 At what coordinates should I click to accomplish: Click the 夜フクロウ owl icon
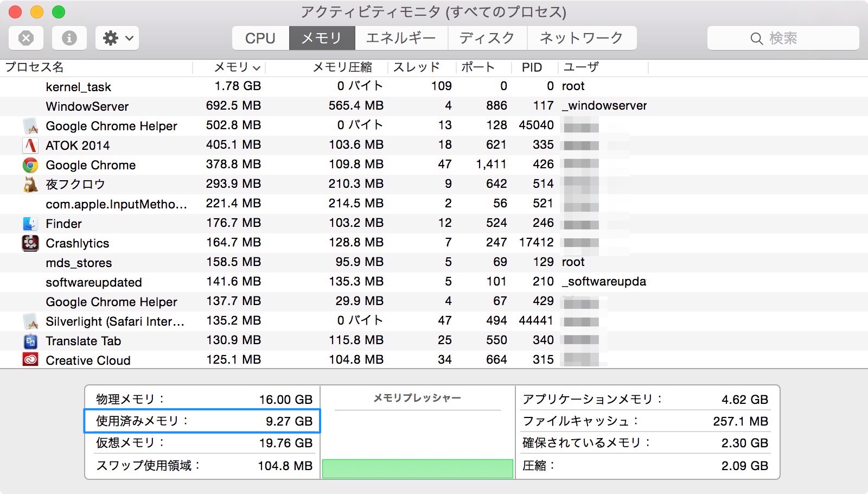pyautogui.click(x=30, y=184)
